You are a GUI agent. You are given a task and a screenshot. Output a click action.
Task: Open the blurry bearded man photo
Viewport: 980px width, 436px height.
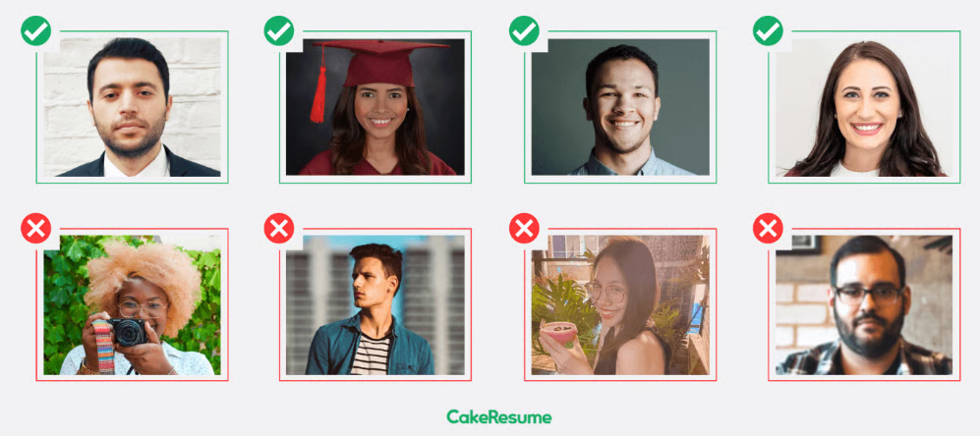click(x=864, y=304)
